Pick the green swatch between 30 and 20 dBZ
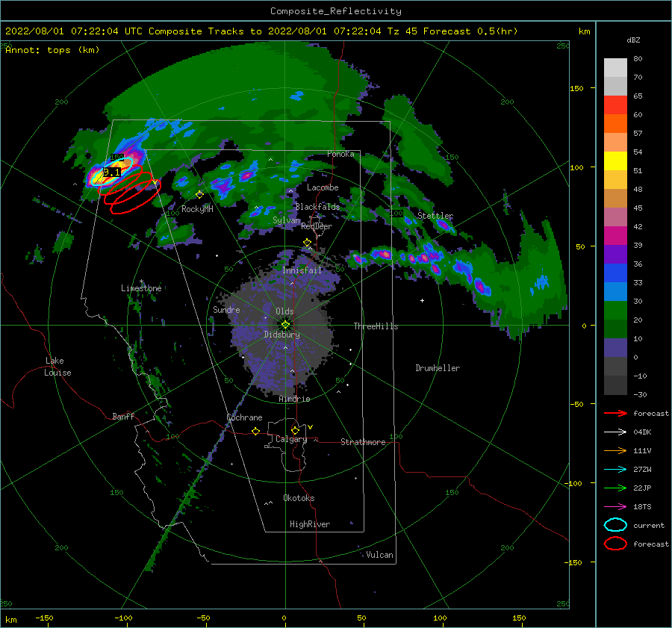 point(615,311)
